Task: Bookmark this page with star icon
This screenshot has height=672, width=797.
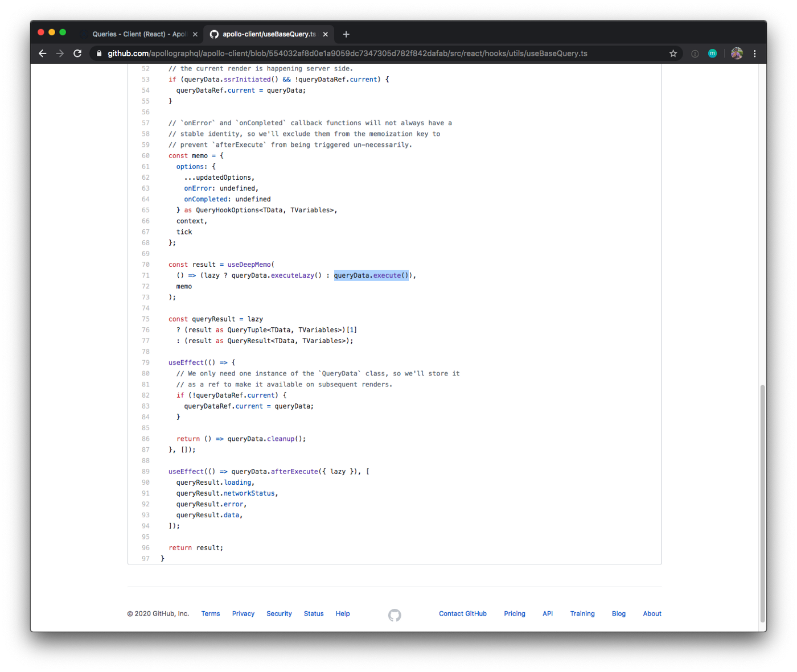Action: click(673, 53)
